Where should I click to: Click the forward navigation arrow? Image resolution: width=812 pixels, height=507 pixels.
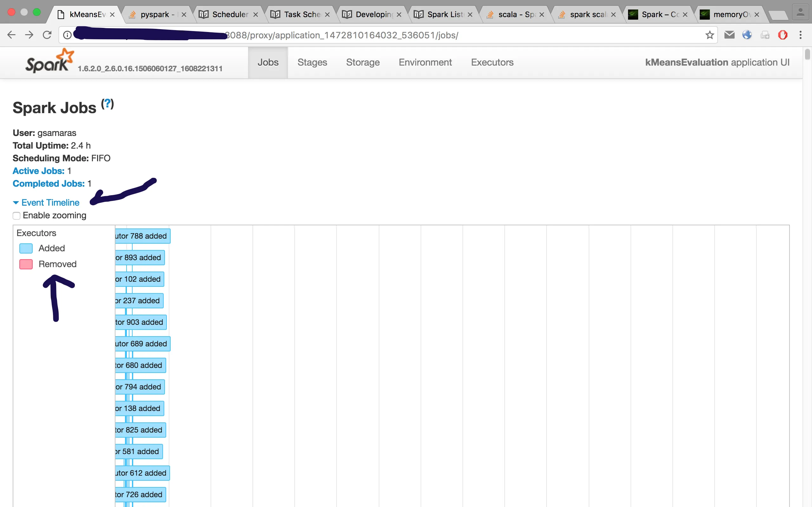click(29, 35)
